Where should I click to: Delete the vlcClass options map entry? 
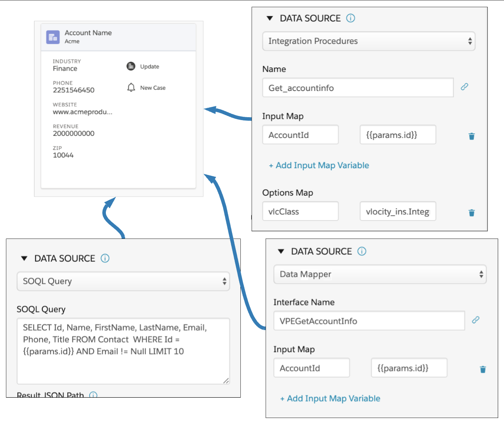(472, 213)
